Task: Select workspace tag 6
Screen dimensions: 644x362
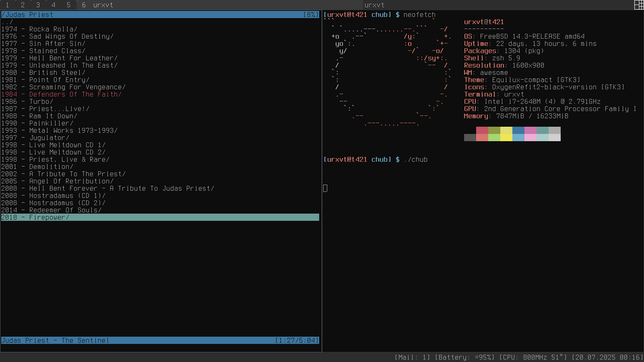Action: [x=84, y=5]
